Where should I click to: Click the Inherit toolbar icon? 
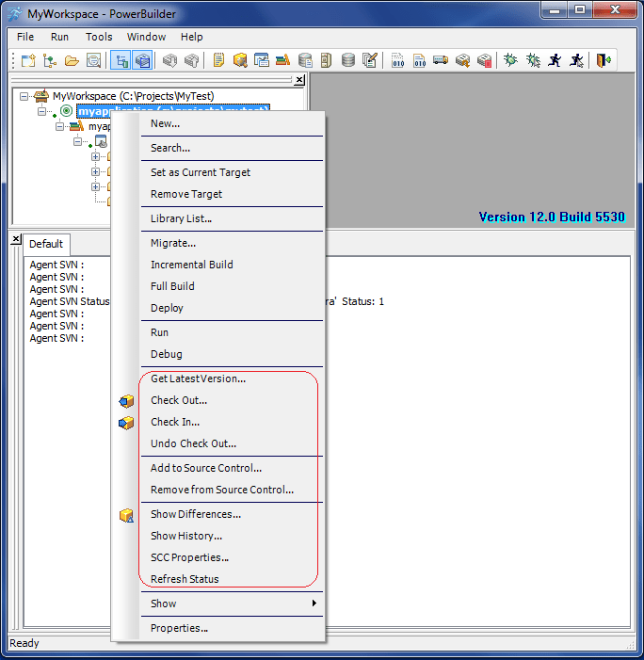point(50,60)
